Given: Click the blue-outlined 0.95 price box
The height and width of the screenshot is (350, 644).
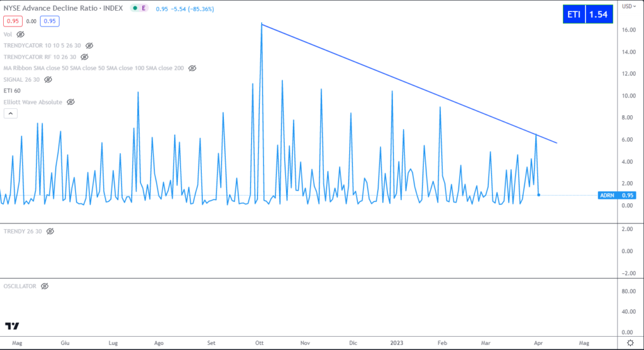Looking at the screenshot, I should pos(50,21).
